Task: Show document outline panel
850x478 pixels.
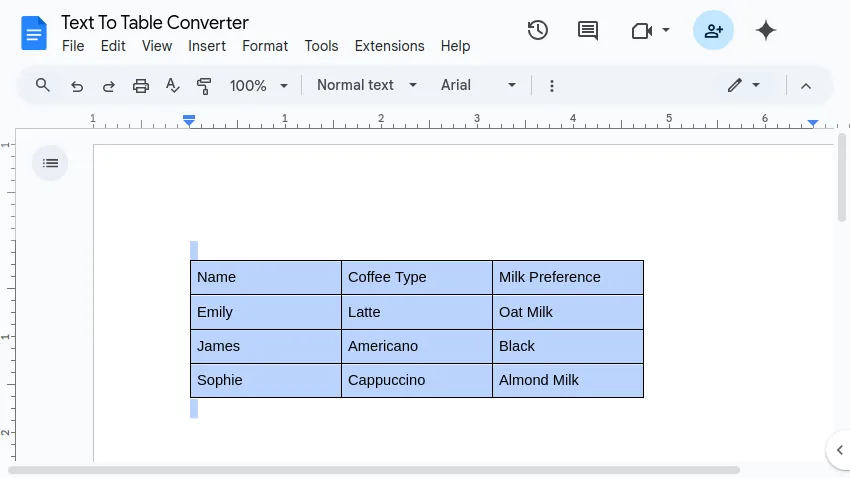Action: [x=50, y=163]
